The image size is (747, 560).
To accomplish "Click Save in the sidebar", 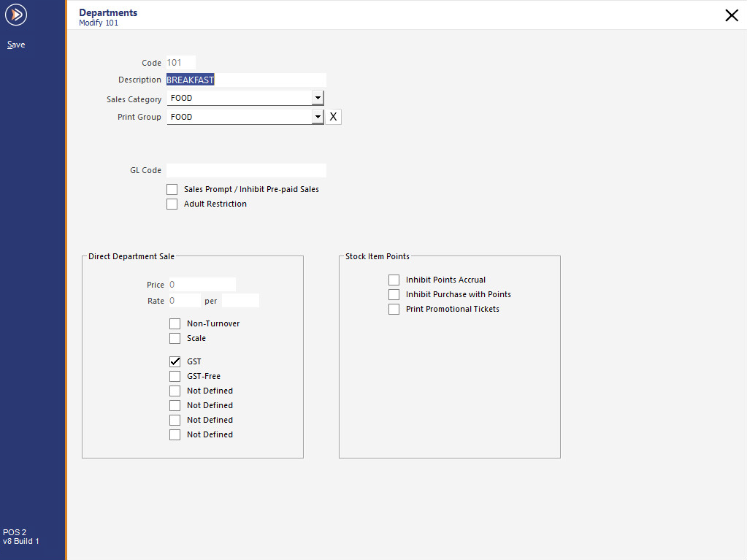I will [x=15, y=45].
